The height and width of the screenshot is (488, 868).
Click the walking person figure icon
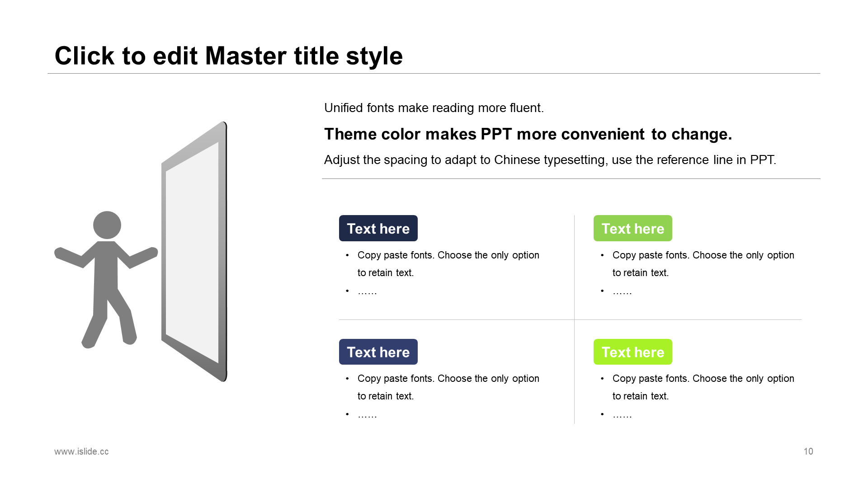click(x=106, y=280)
